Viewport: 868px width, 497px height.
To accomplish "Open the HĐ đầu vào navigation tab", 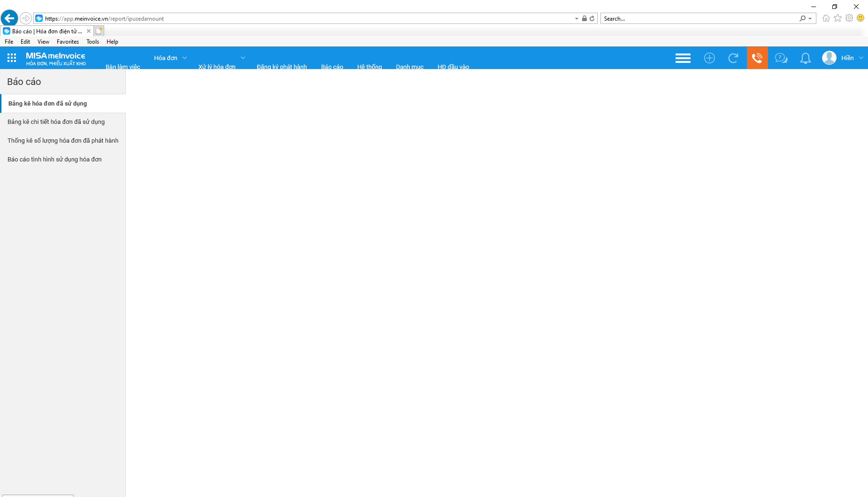I will tap(453, 67).
